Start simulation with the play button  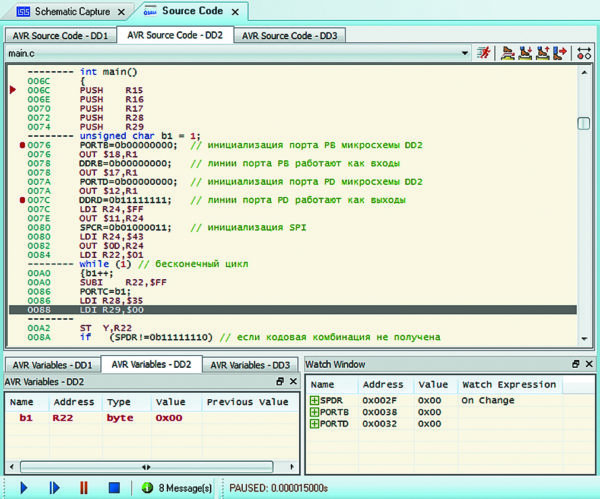coord(24,488)
